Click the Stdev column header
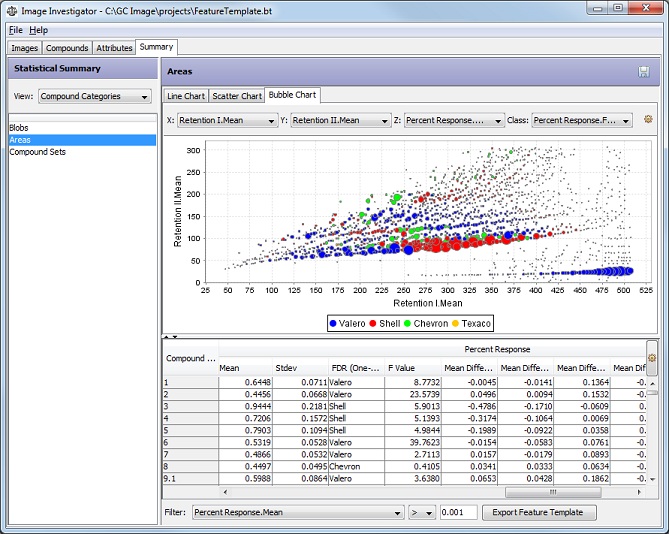The width and height of the screenshot is (669, 534). click(x=300, y=368)
